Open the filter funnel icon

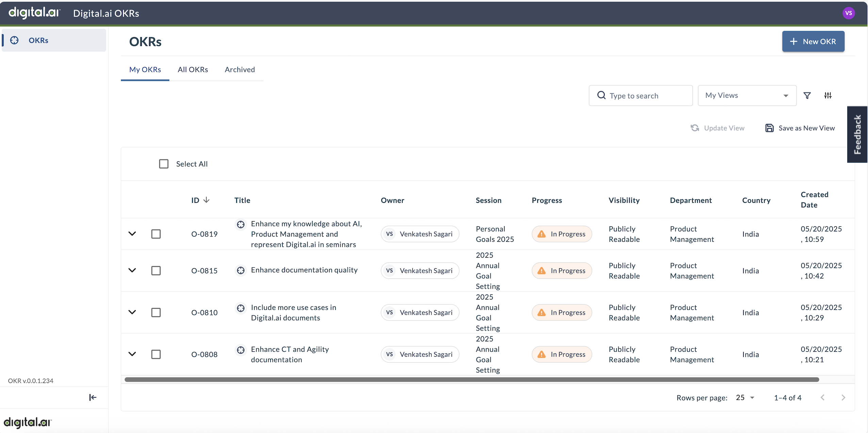[807, 96]
